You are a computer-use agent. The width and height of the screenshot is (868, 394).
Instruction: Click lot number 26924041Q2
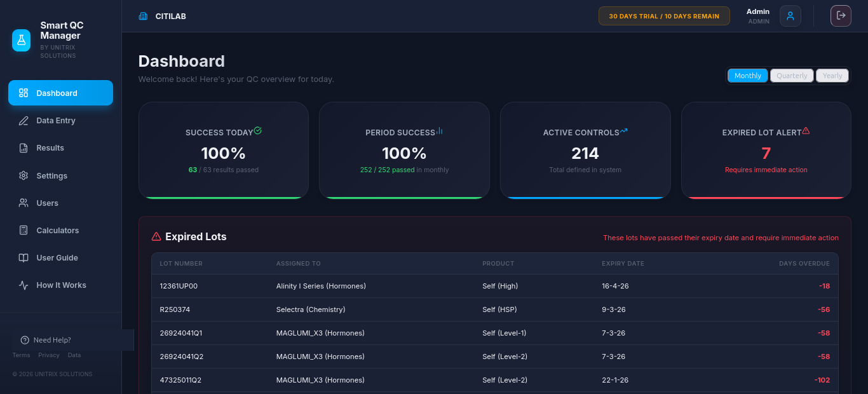click(181, 357)
